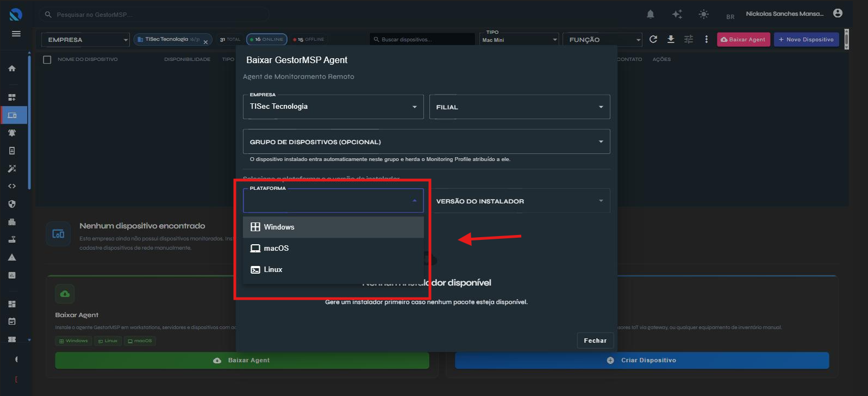The width and height of the screenshot is (868, 396).
Task: Click the green Baixar Agent button
Action: [x=242, y=360]
